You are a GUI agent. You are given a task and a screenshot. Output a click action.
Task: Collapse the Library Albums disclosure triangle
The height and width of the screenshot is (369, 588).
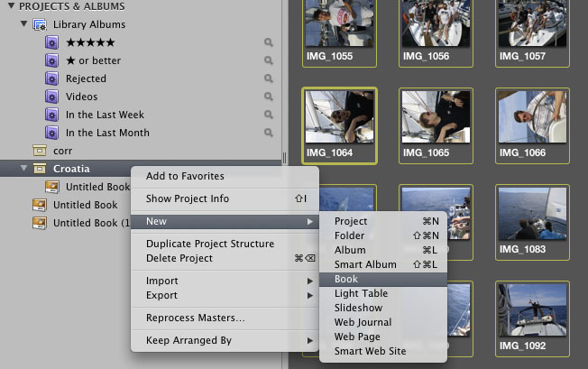pyautogui.click(x=24, y=23)
